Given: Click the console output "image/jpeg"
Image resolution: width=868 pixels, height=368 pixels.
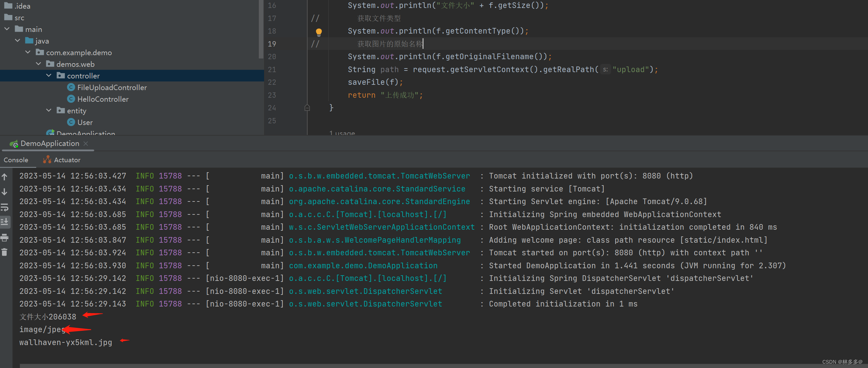Looking at the screenshot, I should [x=42, y=329].
